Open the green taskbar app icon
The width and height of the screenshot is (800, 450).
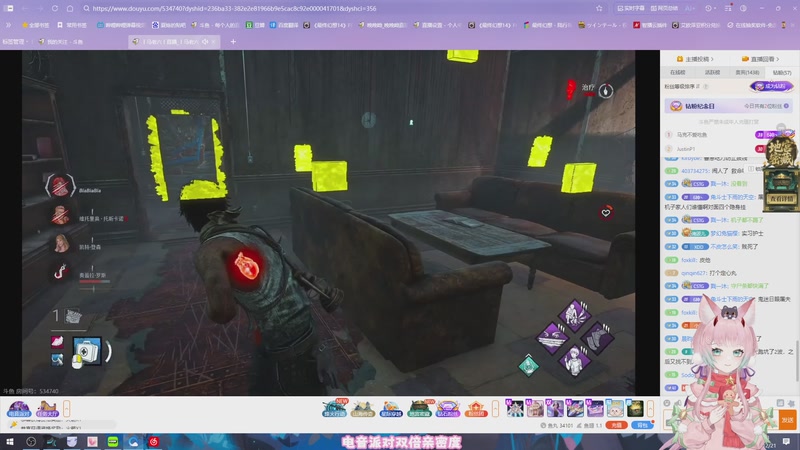113,442
